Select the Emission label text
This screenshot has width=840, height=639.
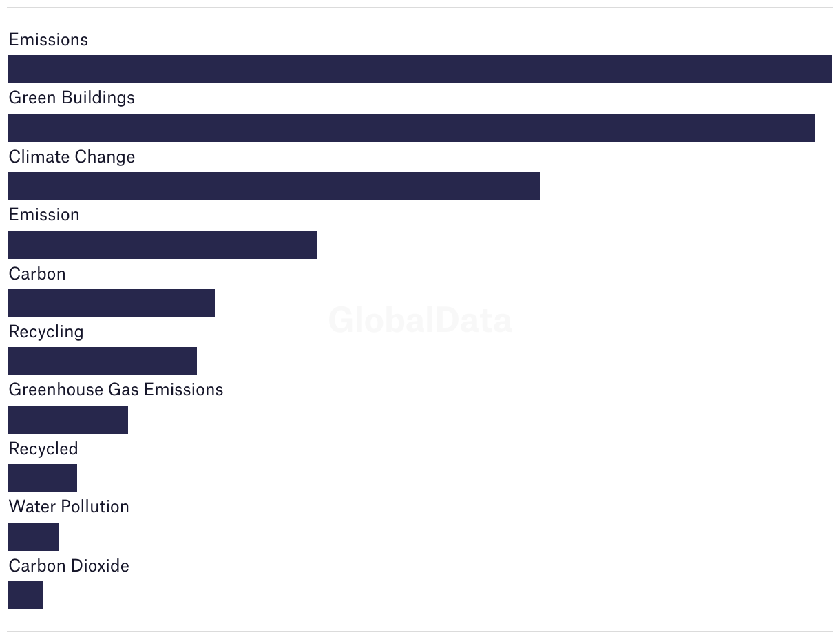(x=44, y=215)
